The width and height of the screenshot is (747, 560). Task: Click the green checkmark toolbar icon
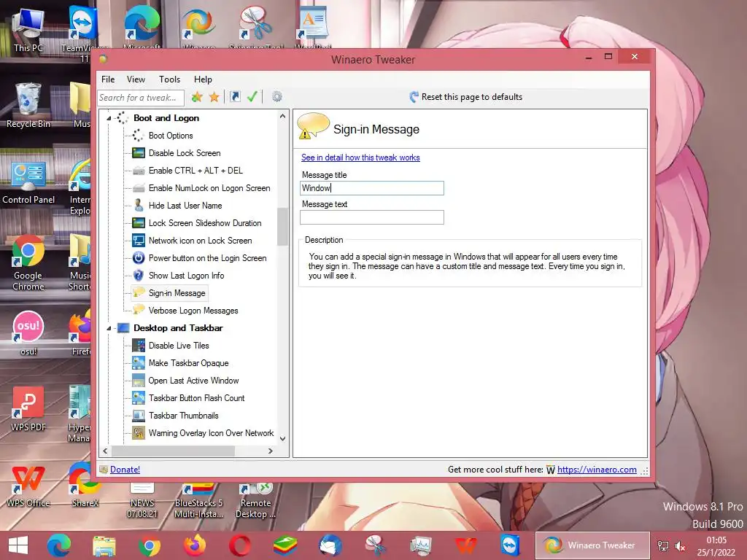(252, 97)
